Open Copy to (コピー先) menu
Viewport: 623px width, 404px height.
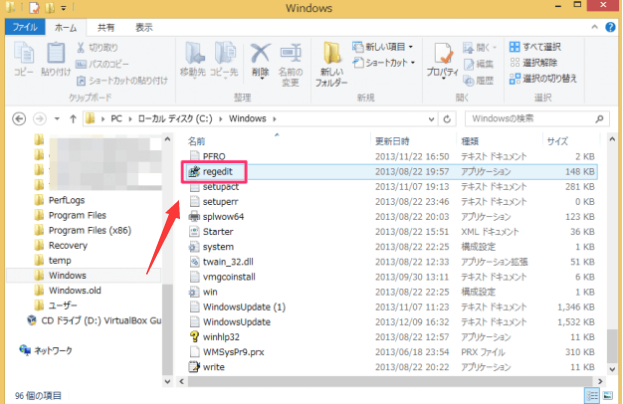point(224,60)
